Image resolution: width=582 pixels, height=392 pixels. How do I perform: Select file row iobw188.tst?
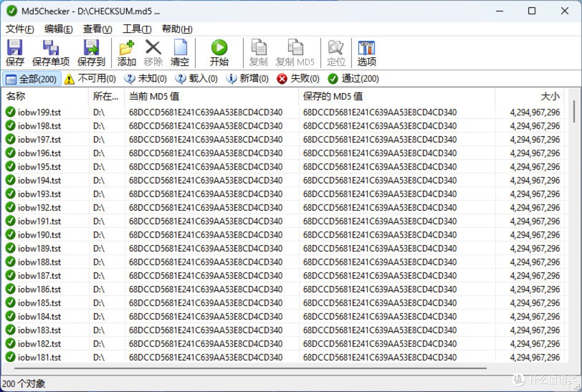285,262
